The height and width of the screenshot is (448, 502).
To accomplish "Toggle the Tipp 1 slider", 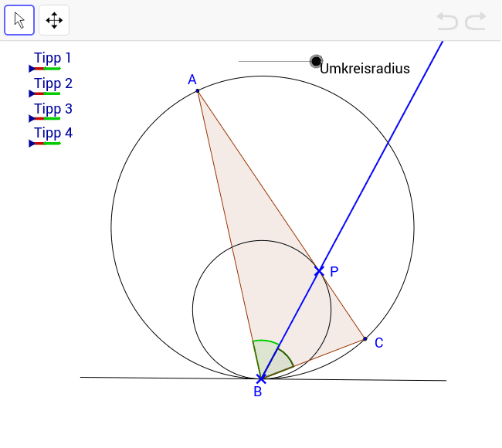I will click(45, 68).
